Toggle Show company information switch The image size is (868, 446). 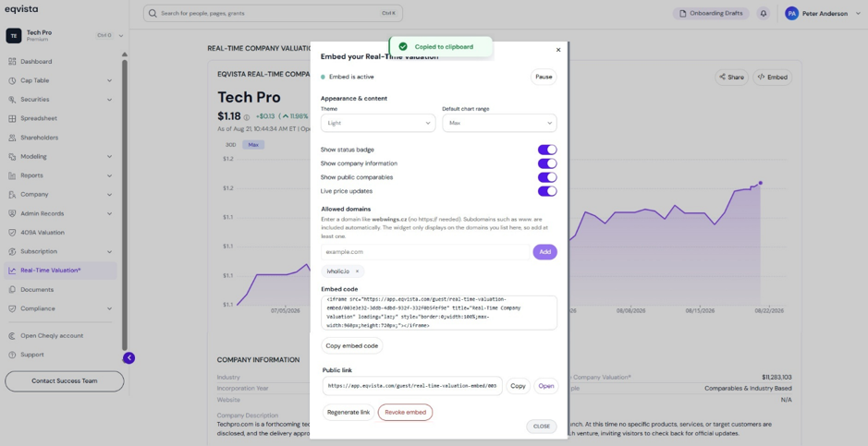[547, 163]
